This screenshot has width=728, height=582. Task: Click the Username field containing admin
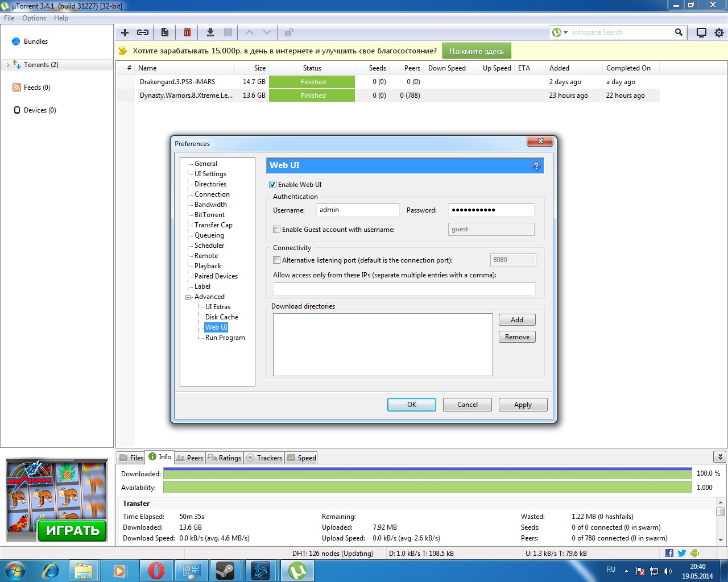[x=358, y=210]
